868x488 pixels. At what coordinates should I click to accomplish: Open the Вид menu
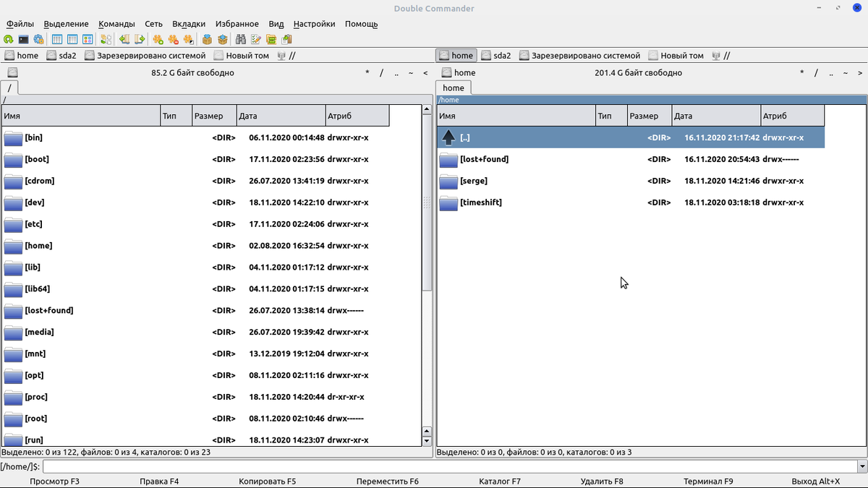coord(276,24)
